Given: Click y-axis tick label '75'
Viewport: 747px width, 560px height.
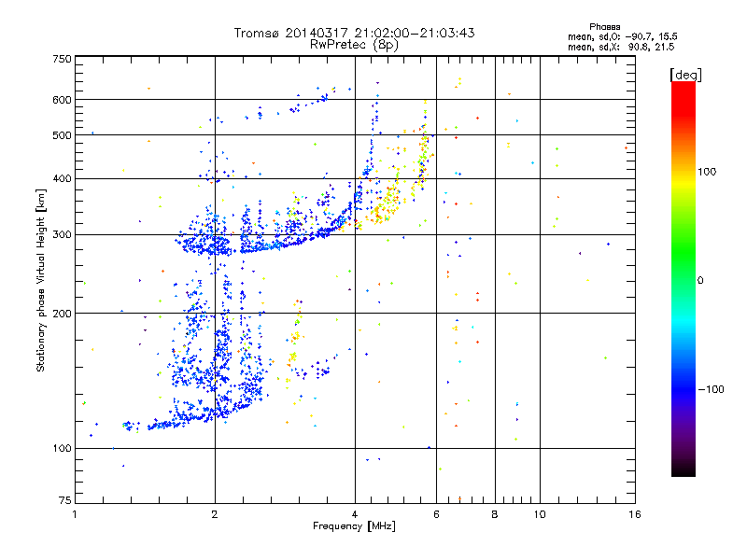Looking at the screenshot, I should pyautogui.click(x=65, y=500).
